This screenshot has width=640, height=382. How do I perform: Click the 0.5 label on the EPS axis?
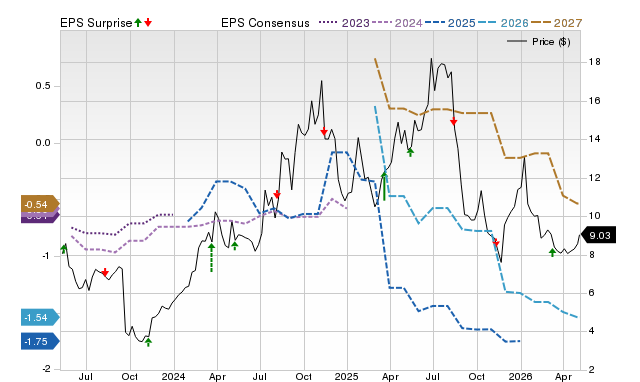pyautogui.click(x=43, y=86)
